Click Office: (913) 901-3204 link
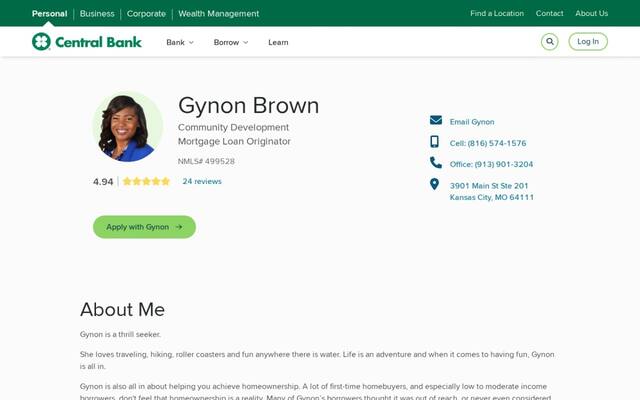 (x=491, y=164)
